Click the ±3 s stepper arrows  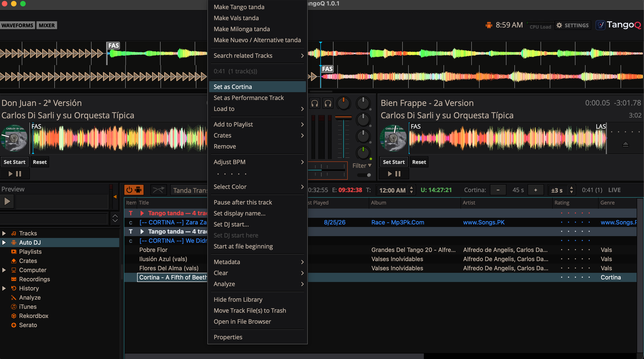click(572, 190)
